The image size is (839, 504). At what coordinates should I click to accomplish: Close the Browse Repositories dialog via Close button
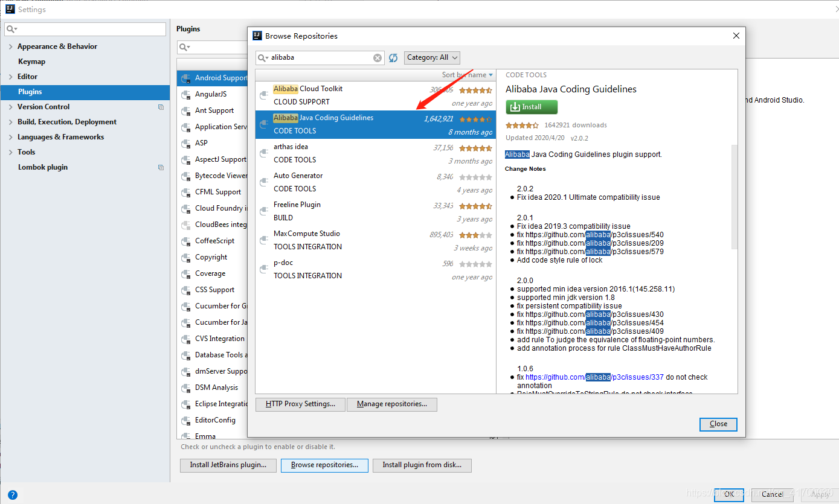click(718, 424)
